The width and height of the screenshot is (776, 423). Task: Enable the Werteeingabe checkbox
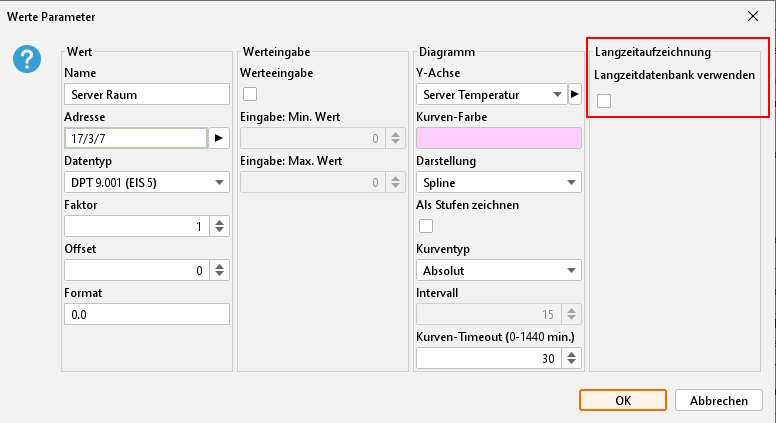click(x=250, y=95)
